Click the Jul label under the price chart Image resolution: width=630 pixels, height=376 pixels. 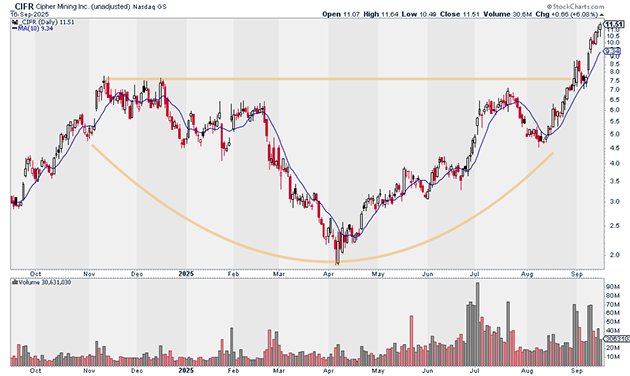[x=475, y=274]
